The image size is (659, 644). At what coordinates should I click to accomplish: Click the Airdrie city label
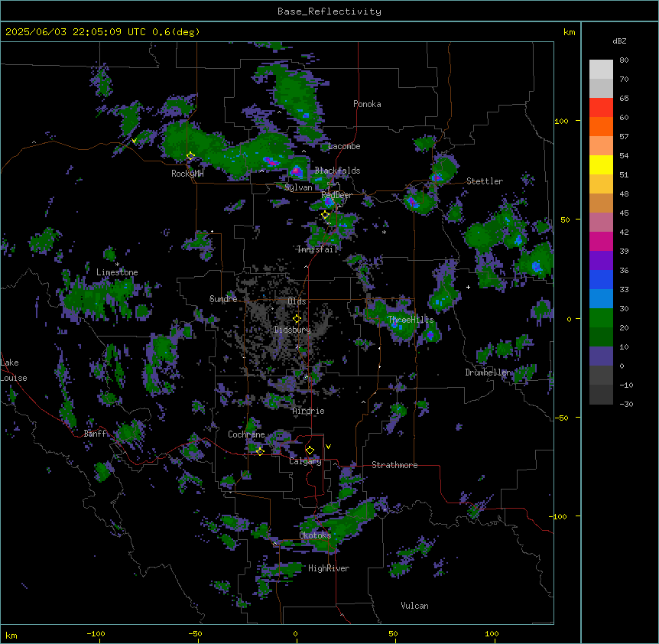308,411
